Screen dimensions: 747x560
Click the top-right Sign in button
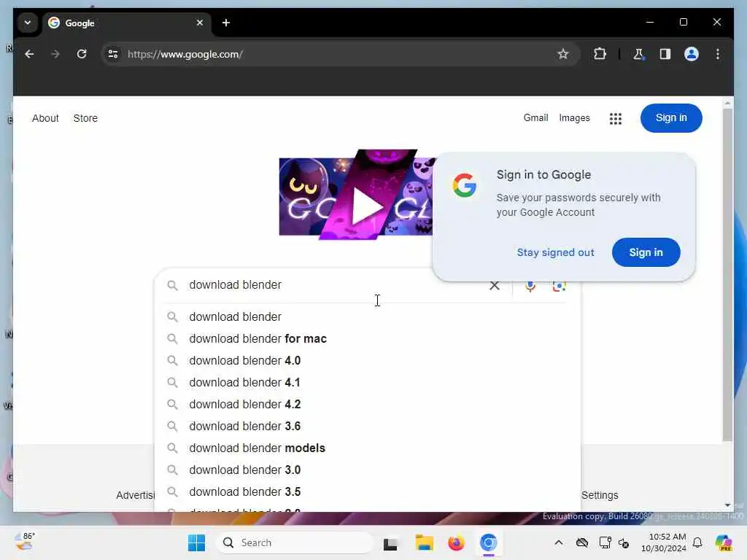tap(671, 117)
